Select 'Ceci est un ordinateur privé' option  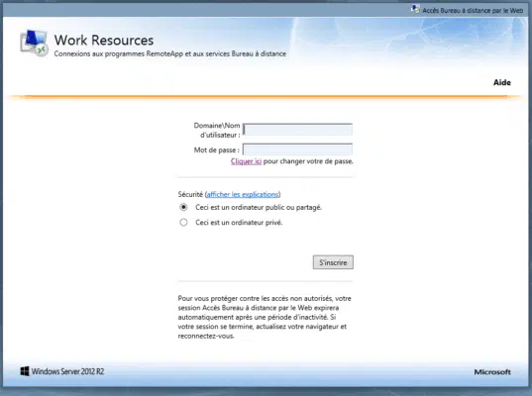(183, 223)
